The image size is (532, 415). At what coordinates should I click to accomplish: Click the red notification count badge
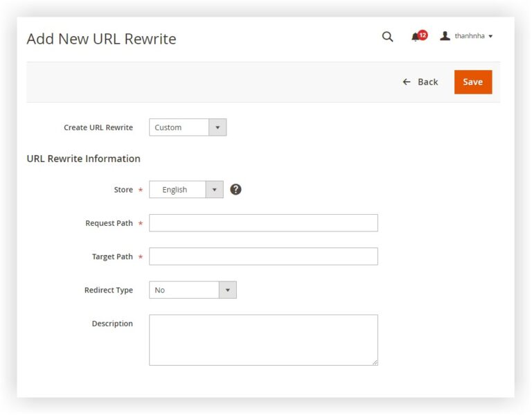coord(423,35)
